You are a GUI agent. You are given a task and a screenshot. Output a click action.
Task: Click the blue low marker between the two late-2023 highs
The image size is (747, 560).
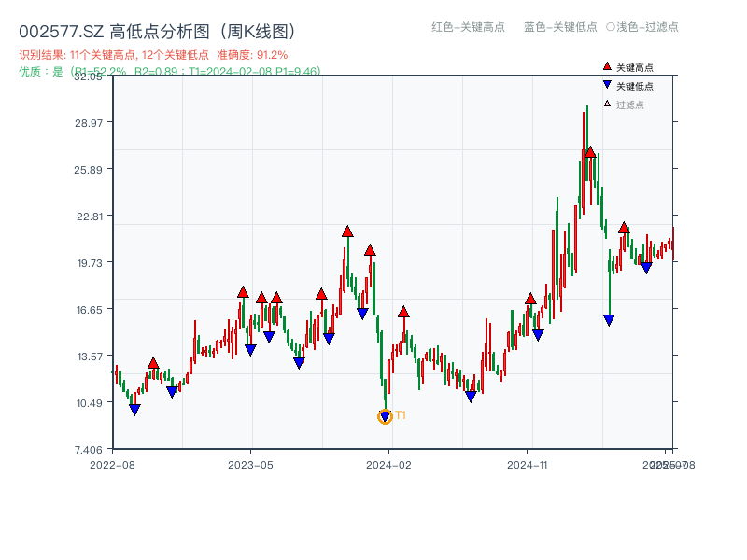click(362, 314)
